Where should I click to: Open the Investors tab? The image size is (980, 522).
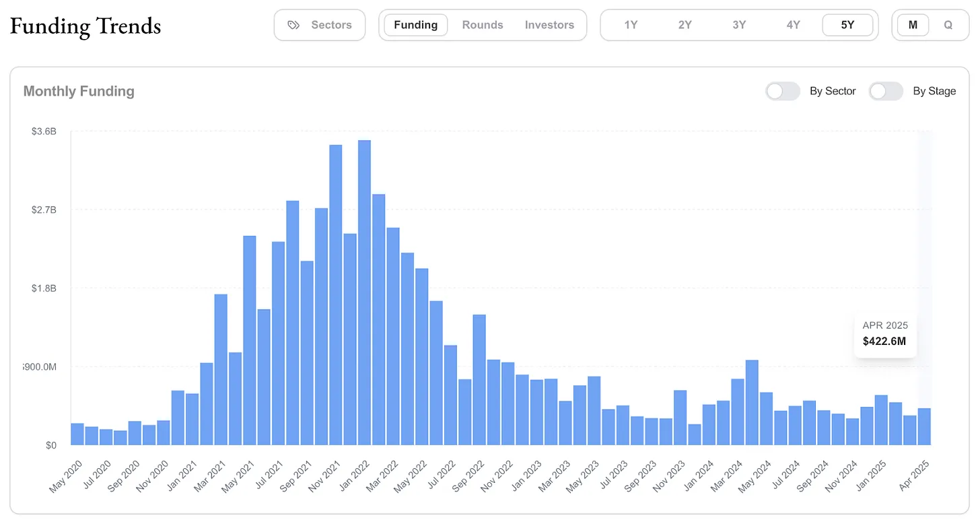(549, 25)
